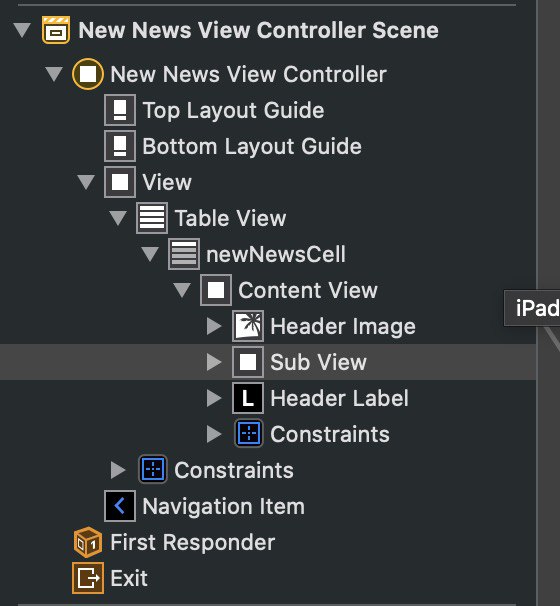Select the Bottom Layout Guide item
The width and height of the screenshot is (560, 606).
click(x=252, y=146)
